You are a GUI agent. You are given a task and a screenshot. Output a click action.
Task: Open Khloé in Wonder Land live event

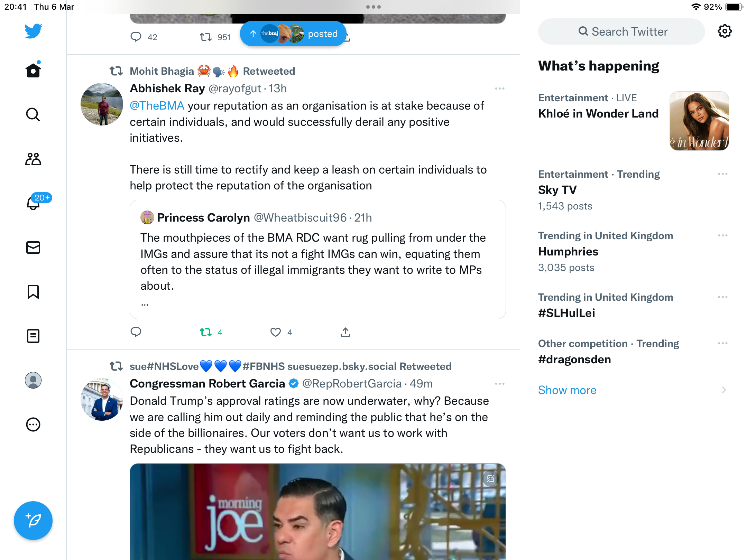click(598, 113)
